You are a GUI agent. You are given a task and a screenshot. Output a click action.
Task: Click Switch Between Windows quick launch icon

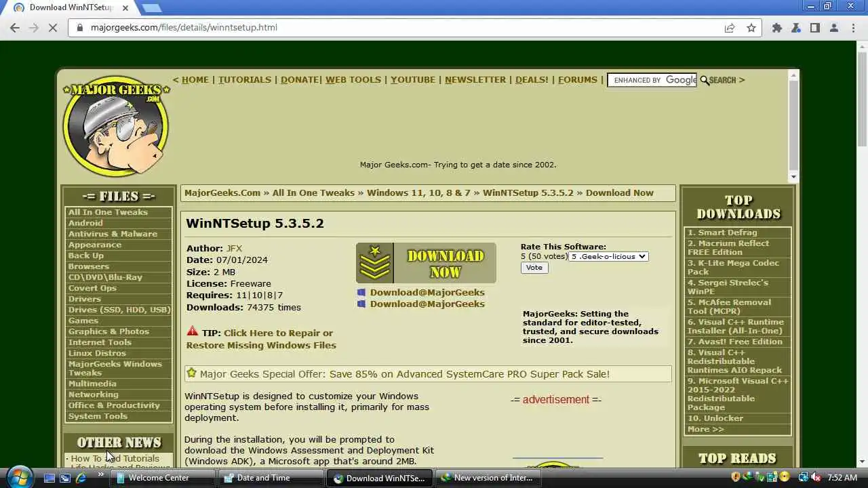65,478
